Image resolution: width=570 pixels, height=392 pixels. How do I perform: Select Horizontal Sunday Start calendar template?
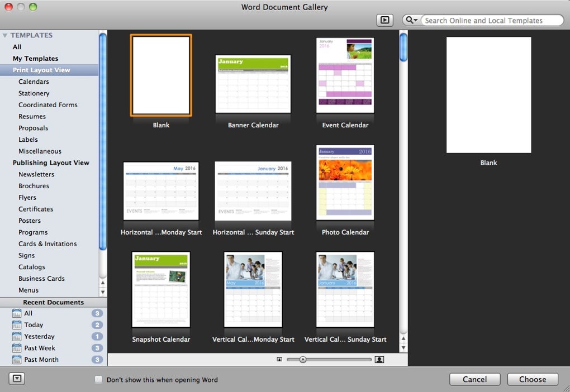tap(253, 191)
